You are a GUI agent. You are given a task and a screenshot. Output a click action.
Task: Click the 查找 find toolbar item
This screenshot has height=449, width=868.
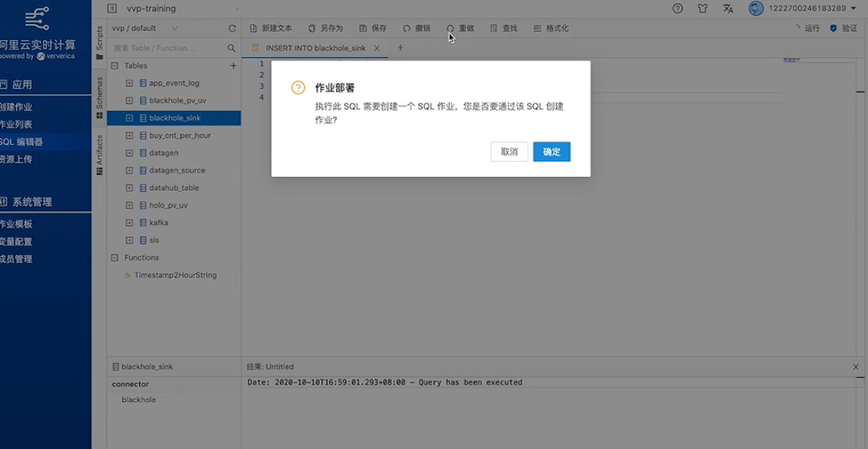coord(504,28)
